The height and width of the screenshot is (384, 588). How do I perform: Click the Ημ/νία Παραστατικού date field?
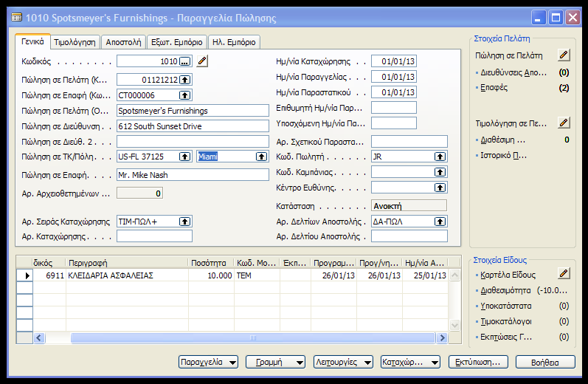[x=394, y=92]
